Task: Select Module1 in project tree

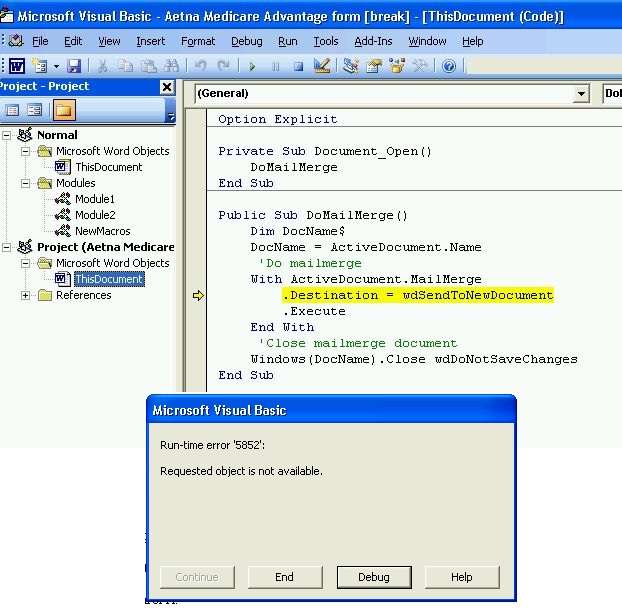Action: (95, 199)
